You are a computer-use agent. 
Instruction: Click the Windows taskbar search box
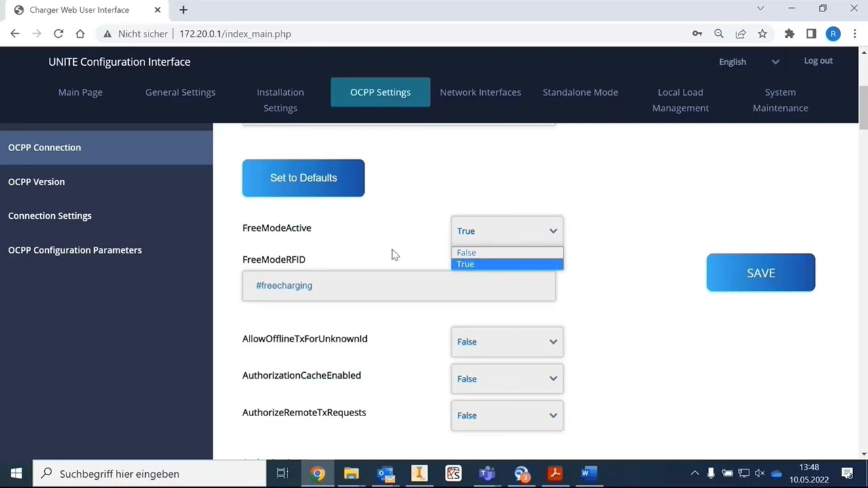[149, 474]
